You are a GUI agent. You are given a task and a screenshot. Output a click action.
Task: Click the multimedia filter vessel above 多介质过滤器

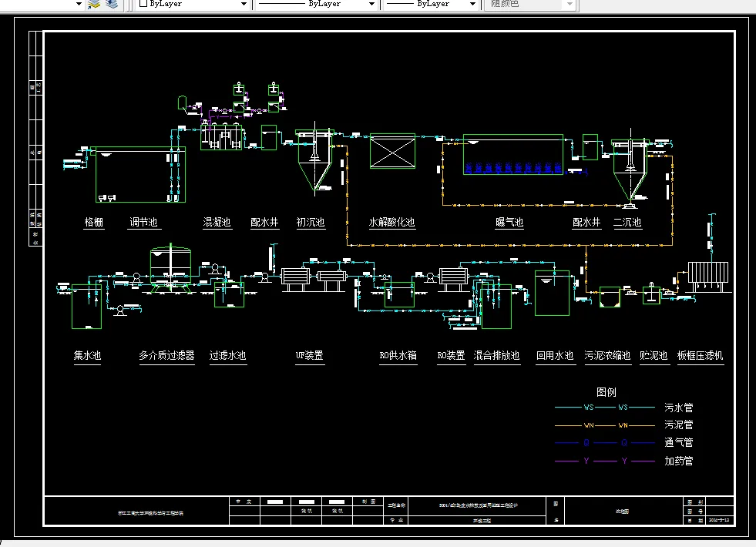click(170, 268)
